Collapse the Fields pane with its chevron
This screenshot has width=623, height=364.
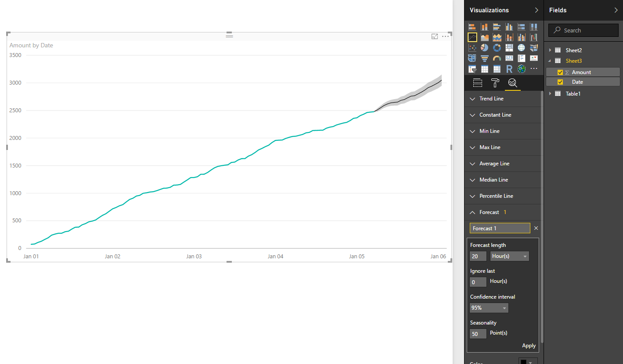coord(616,10)
